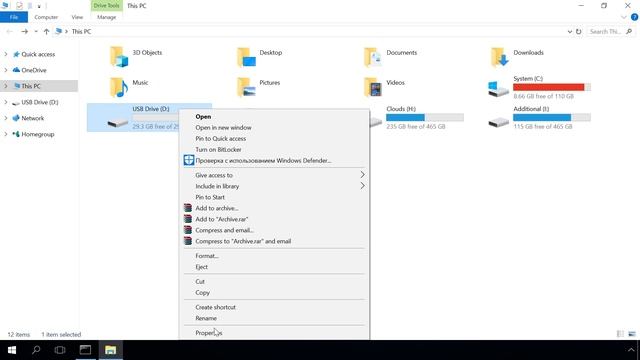Click the WinRAR icon beside Add to archive
640x360 pixels.
(x=188, y=208)
